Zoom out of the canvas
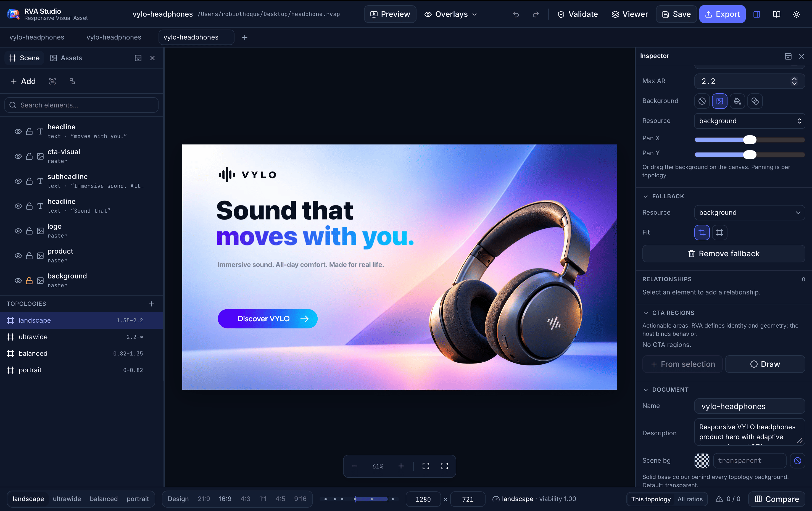Image resolution: width=812 pixels, height=511 pixels. 354,466
